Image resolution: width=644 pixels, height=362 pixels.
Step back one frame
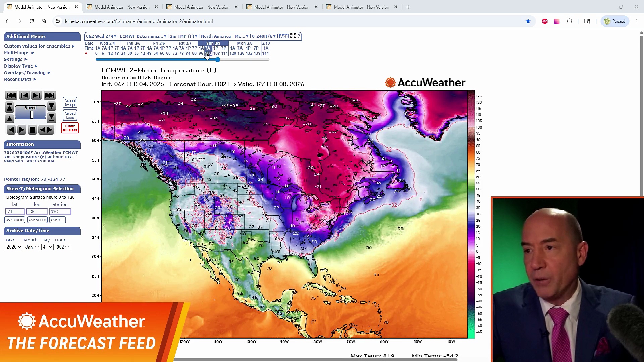tap(24, 96)
